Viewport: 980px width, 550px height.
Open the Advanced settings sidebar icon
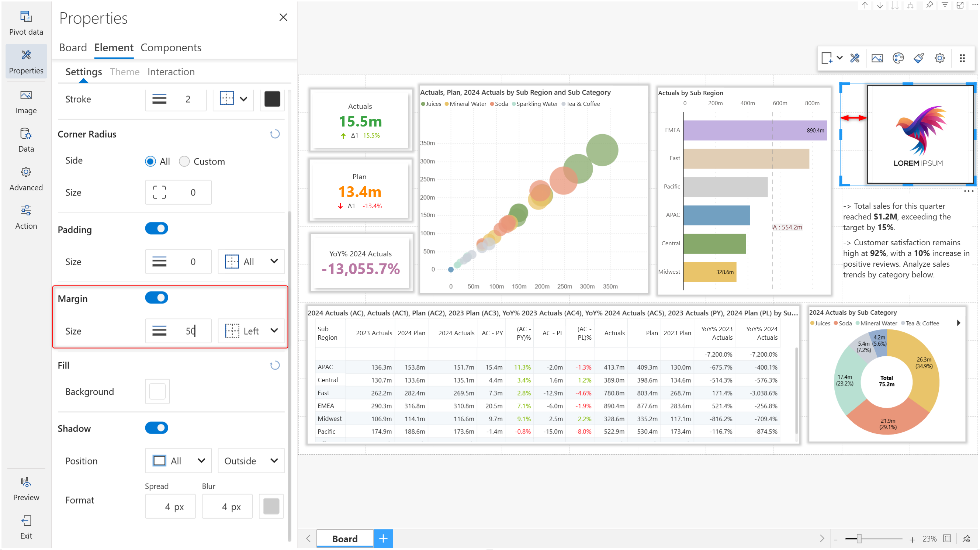(26, 179)
